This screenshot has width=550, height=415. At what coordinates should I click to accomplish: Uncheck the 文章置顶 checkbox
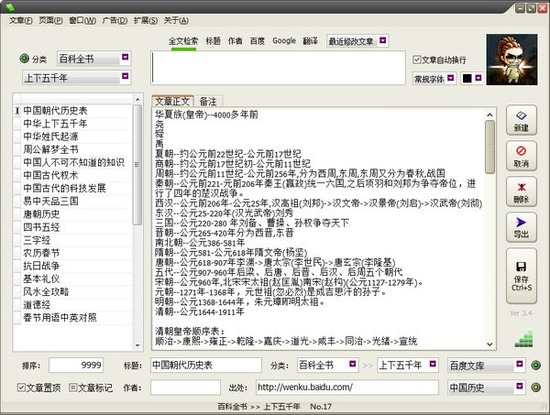point(21,387)
